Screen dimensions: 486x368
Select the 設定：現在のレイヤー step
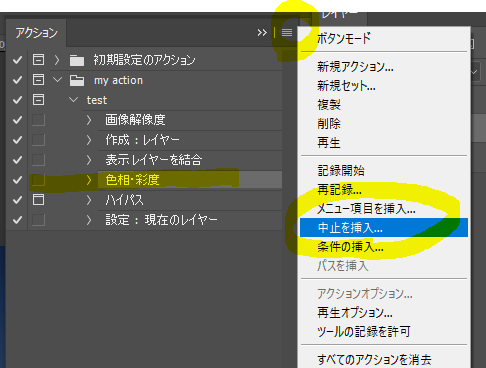[161, 220]
